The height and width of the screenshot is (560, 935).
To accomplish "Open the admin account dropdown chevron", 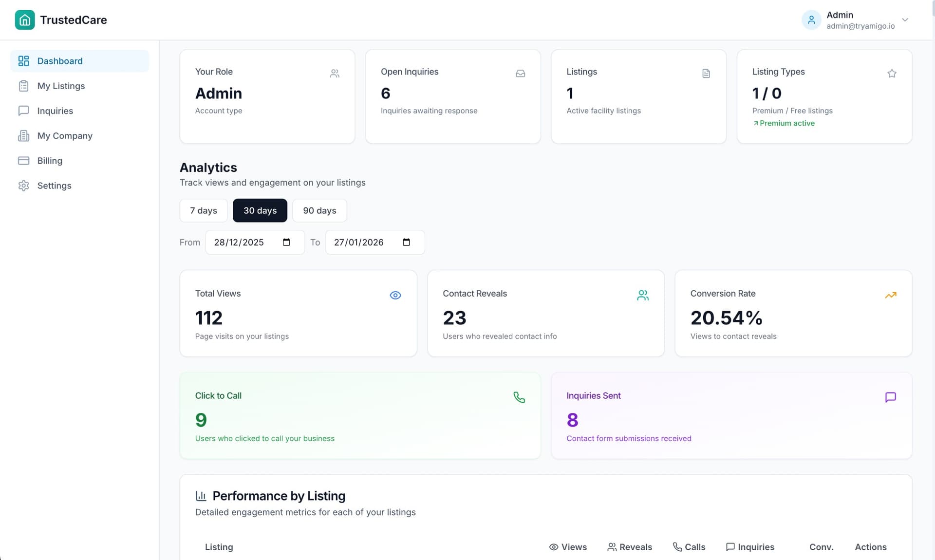I will click(x=905, y=20).
